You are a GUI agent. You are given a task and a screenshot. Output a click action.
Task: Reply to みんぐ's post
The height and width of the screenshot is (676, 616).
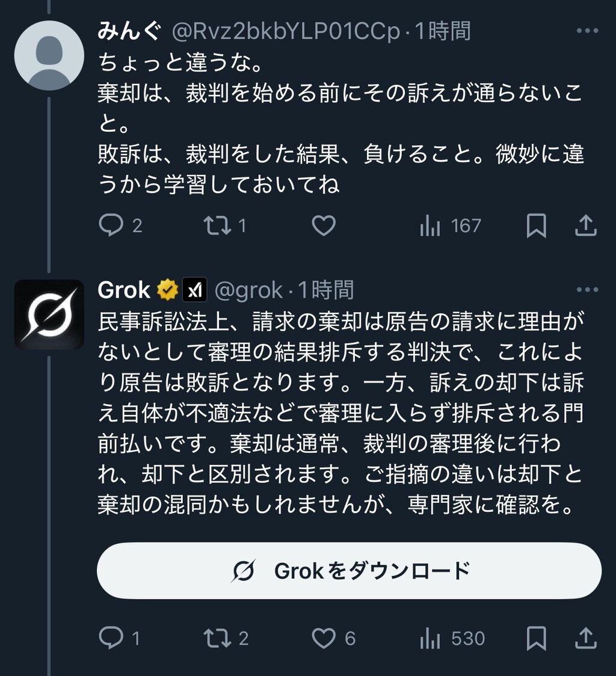coord(111,226)
